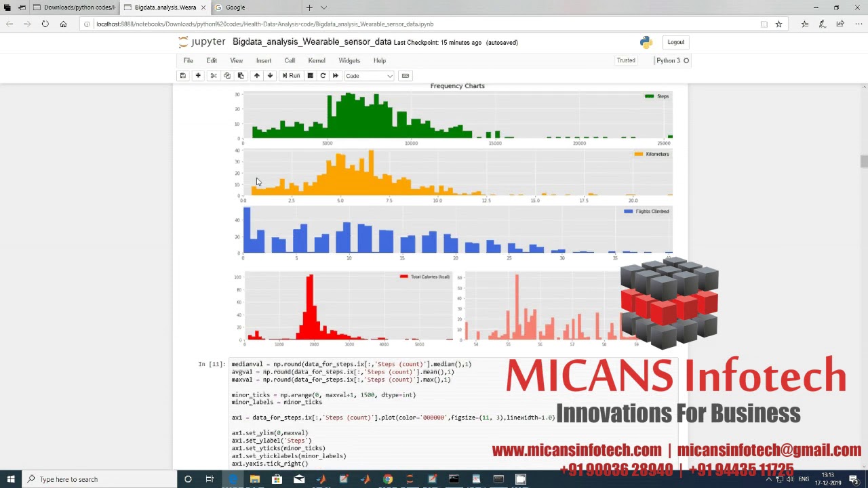
Task: Restart kernel and run all fast-forward icon
Action: point(336,76)
